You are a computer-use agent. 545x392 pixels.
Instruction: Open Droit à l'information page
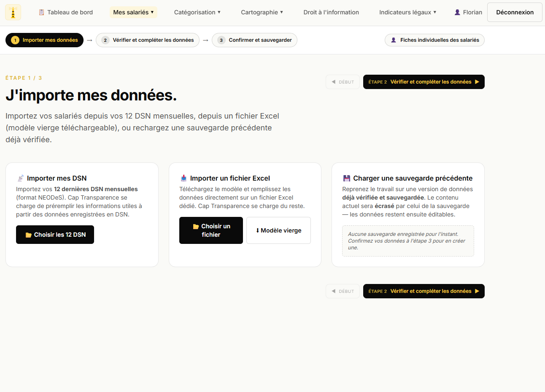(331, 12)
